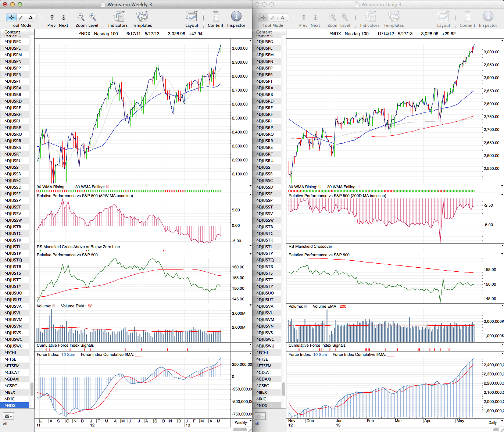
Task: Click the Prev arrow in the Weekly window
Action: click(52, 17)
